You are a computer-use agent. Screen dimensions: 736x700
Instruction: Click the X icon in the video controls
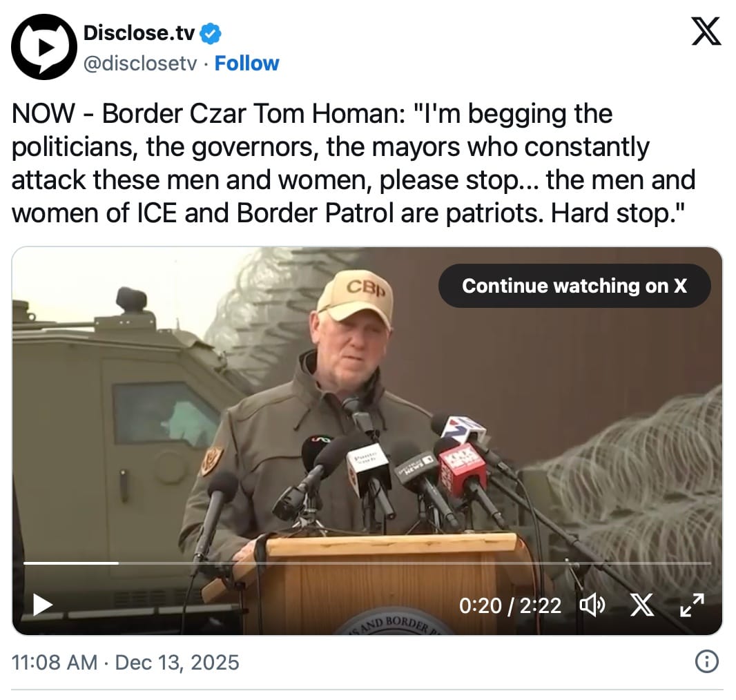(x=643, y=605)
